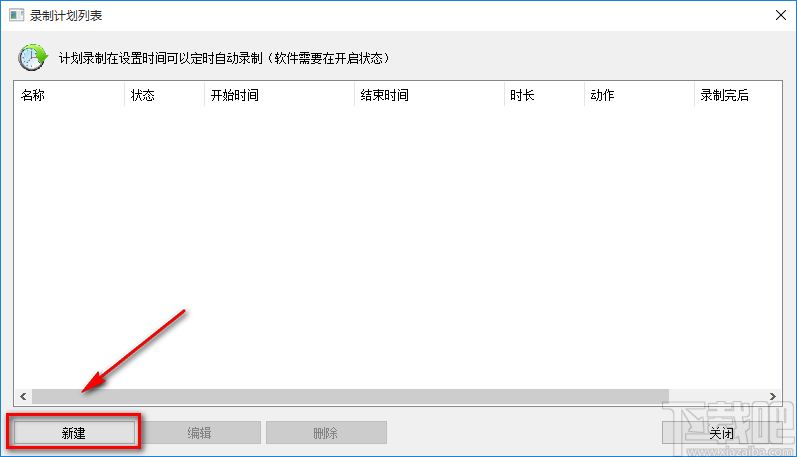
Task: Sort by the 结束时间 column header
Action: (x=429, y=95)
